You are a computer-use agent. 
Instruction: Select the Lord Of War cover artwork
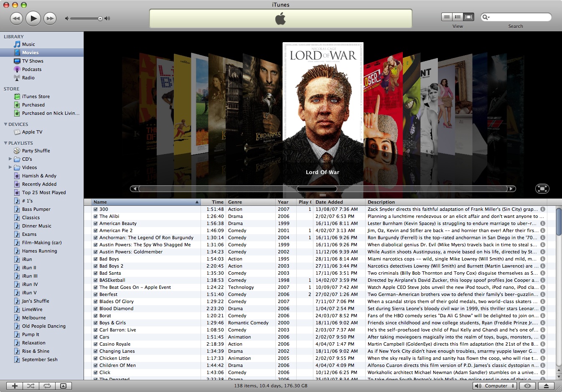[323, 101]
